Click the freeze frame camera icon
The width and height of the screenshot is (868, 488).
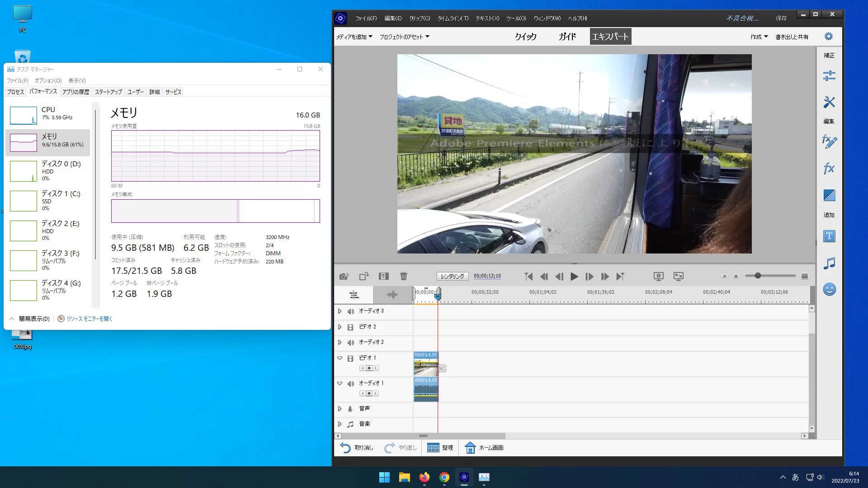[344, 276]
